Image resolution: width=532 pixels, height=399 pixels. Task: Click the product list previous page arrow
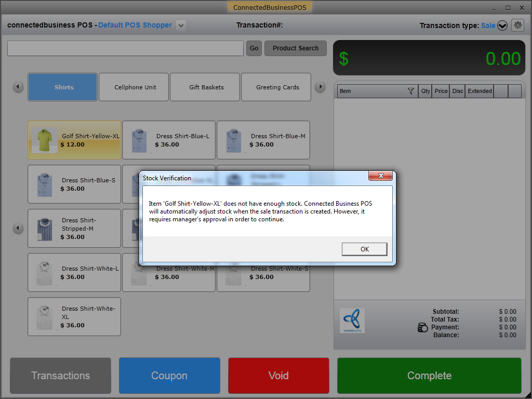click(x=18, y=228)
